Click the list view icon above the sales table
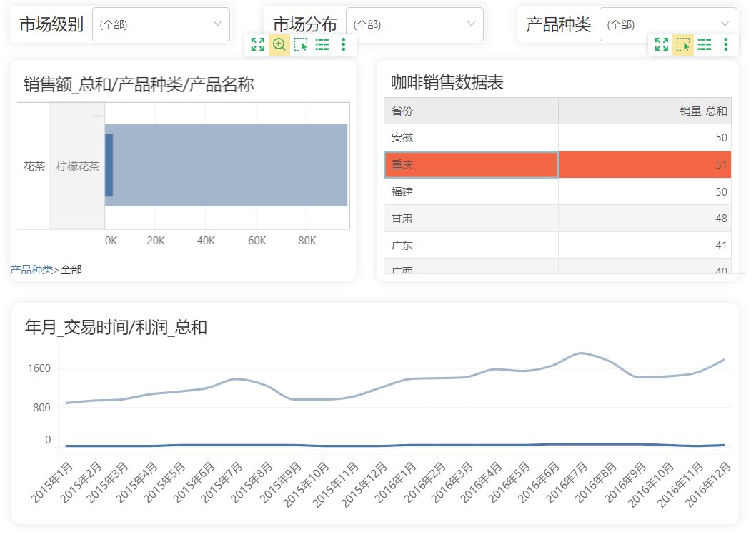Image resolution: width=756 pixels, height=537 pixels. point(705,45)
